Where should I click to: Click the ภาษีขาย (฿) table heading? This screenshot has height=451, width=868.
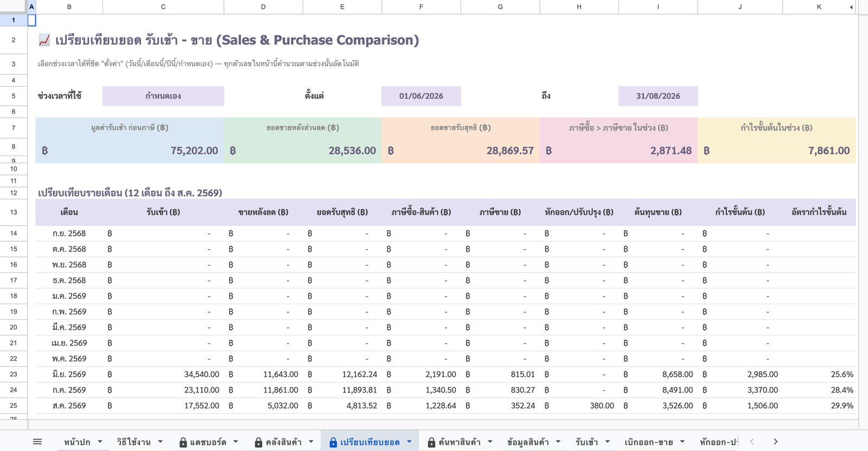click(x=500, y=212)
